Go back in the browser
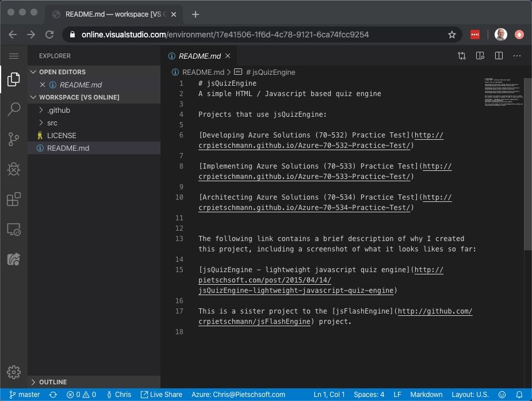532x401 pixels. [x=13, y=35]
